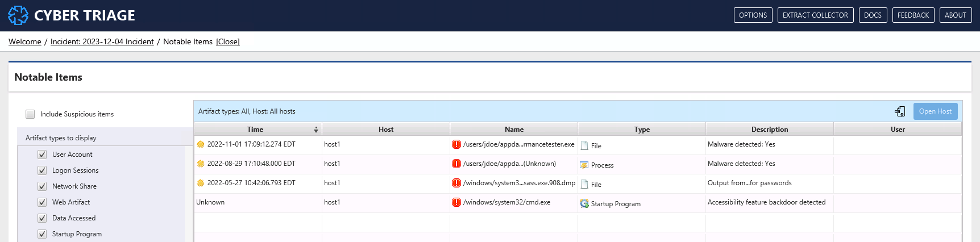Click the export report icon beside Open Host

(900, 111)
